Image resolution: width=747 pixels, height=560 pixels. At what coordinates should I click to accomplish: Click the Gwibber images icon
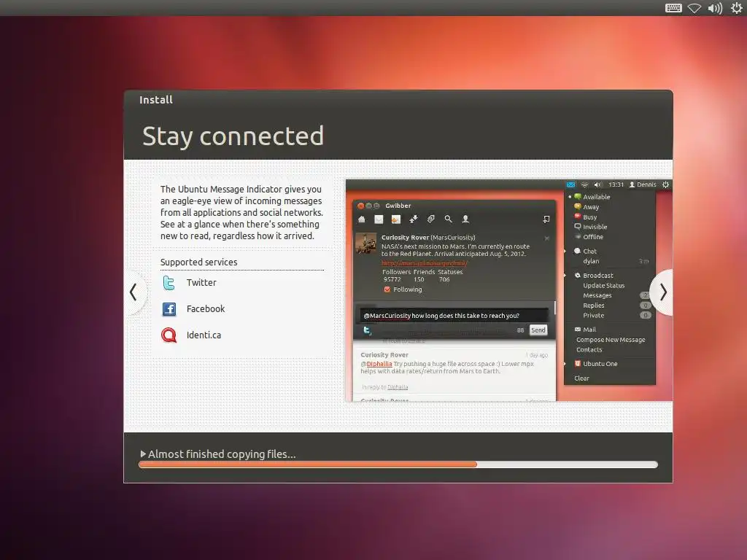(x=396, y=219)
